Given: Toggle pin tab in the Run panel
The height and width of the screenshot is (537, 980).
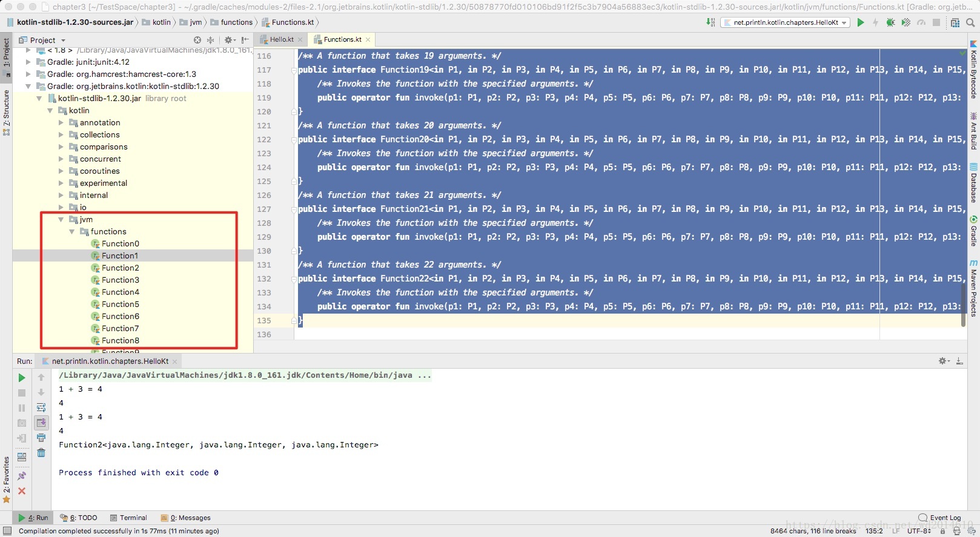Looking at the screenshot, I should point(22,476).
